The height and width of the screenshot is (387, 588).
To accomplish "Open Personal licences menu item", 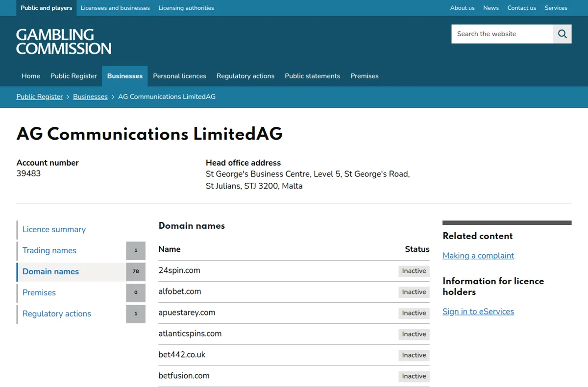I will tap(179, 76).
